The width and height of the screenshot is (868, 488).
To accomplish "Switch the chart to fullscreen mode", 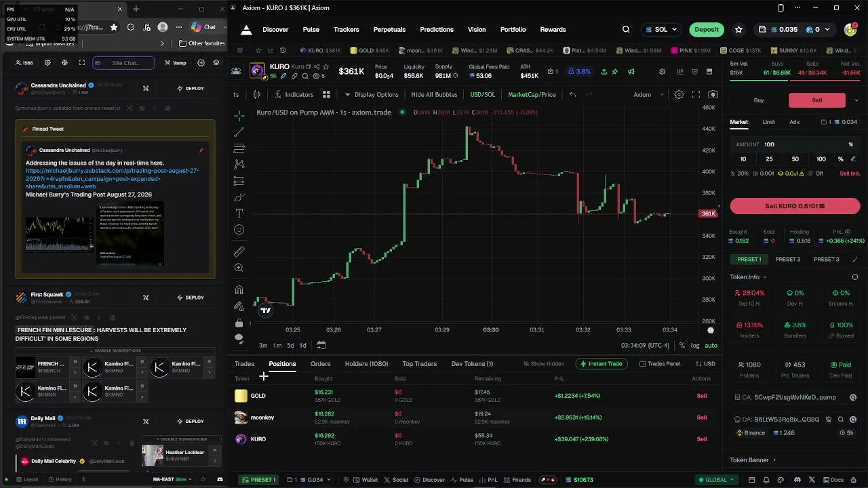I will [696, 95].
